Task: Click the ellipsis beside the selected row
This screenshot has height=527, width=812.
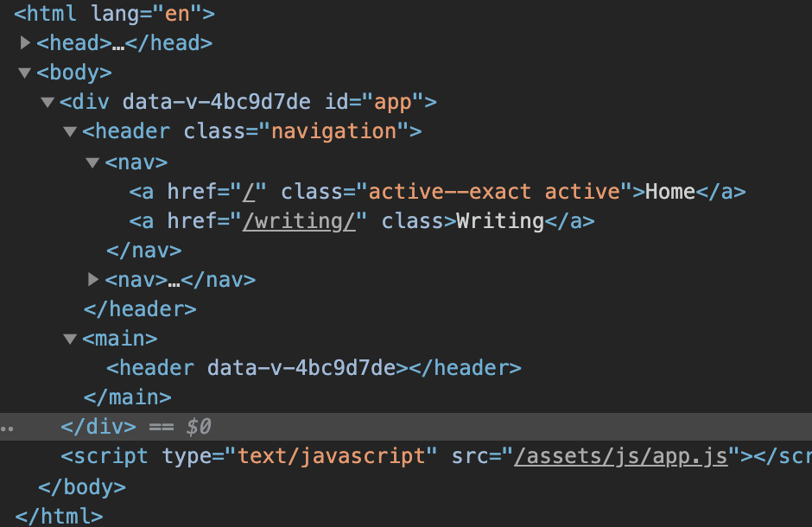Action: point(7,427)
